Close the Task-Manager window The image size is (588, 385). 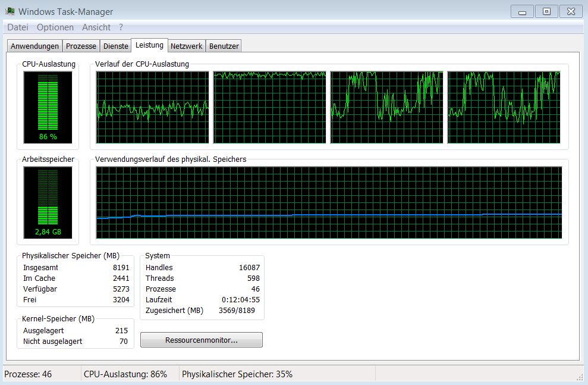pyautogui.click(x=571, y=12)
